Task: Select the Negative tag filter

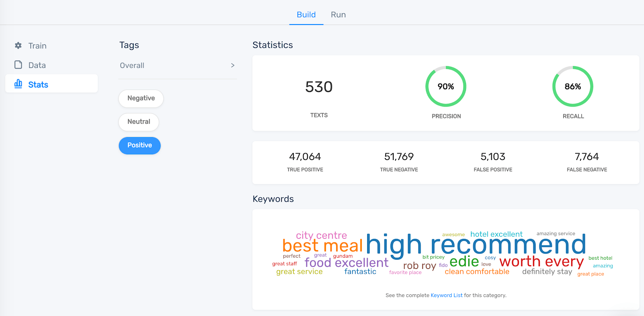Action: tap(141, 98)
